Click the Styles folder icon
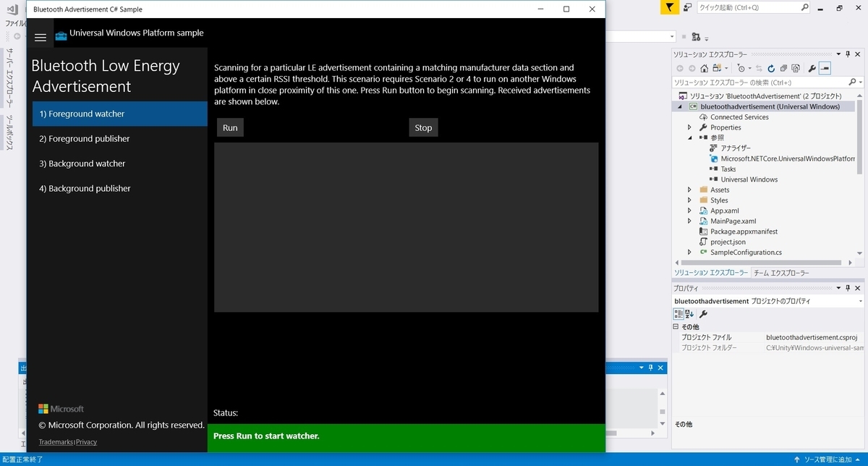 pos(703,200)
